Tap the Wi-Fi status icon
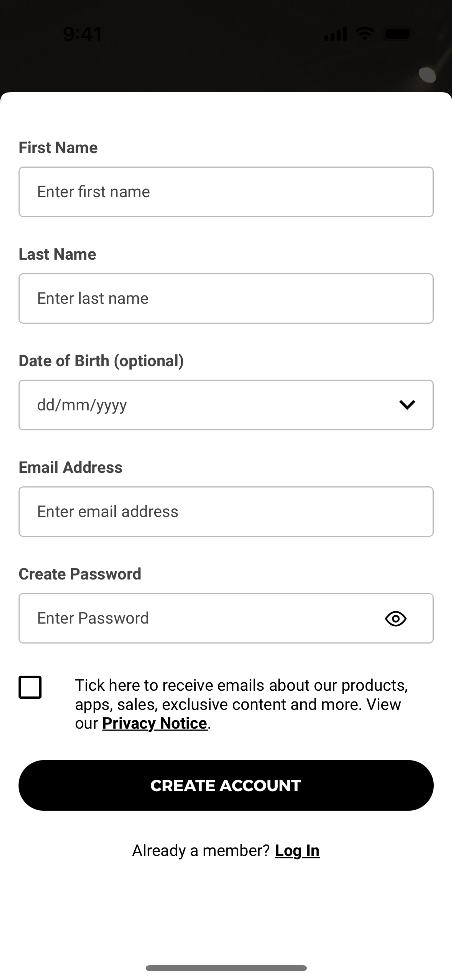Image resolution: width=452 pixels, height=980 pixels. (365, 34)
